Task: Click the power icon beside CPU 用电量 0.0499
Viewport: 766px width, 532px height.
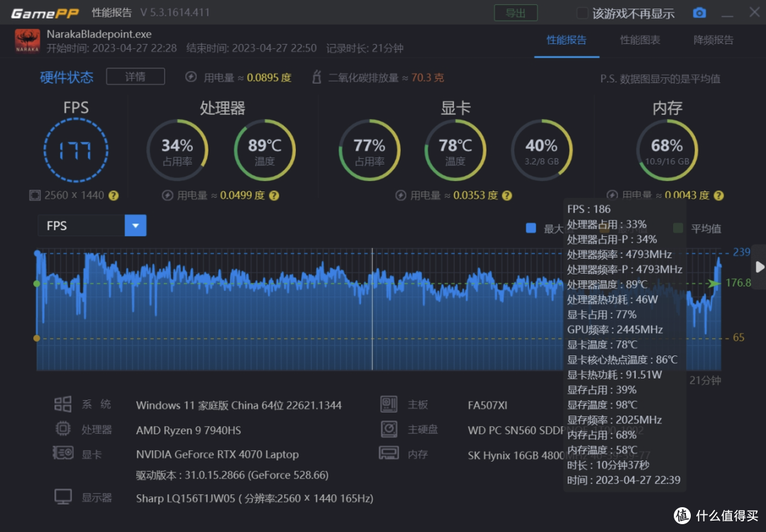Action: (x=167, y=195)
